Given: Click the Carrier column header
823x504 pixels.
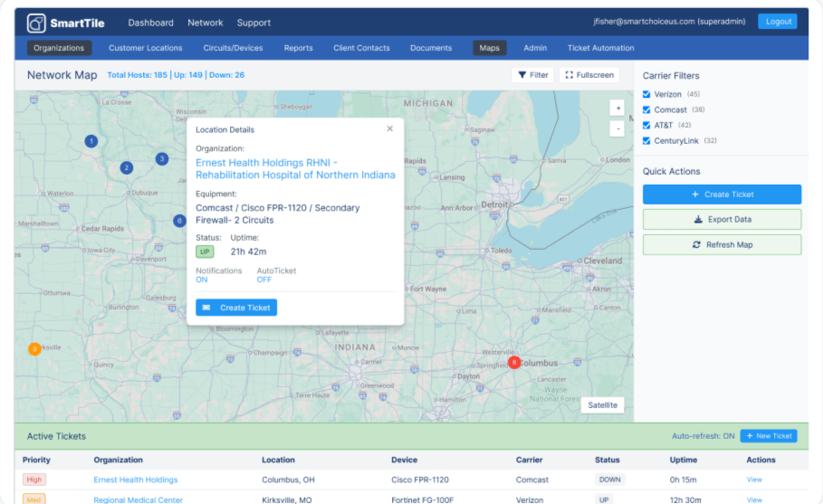Looking at the screenshot, I should [529, 460].
